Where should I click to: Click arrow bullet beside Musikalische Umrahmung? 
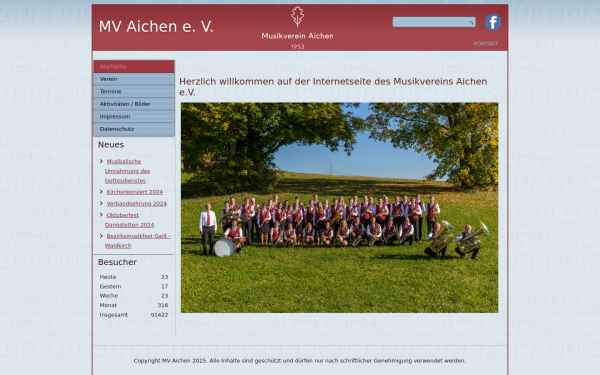click(x=101, y=161)
